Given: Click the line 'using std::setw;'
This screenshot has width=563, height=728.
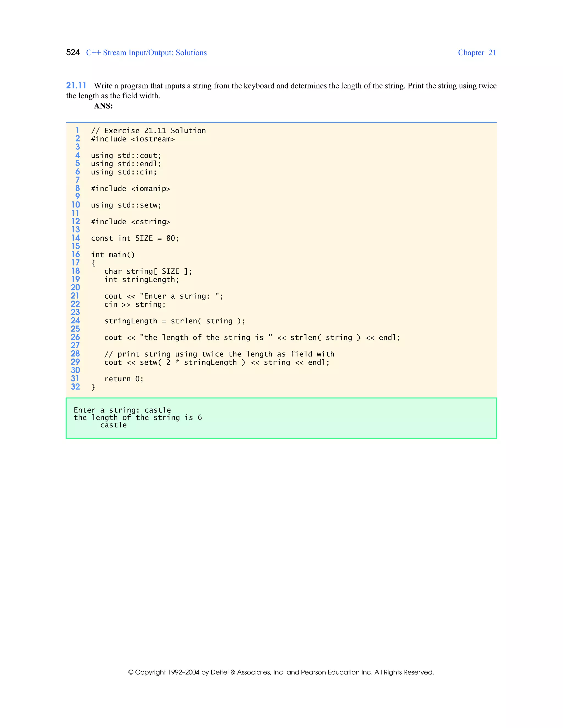Looking at the screenshot, I should point(126,205).
